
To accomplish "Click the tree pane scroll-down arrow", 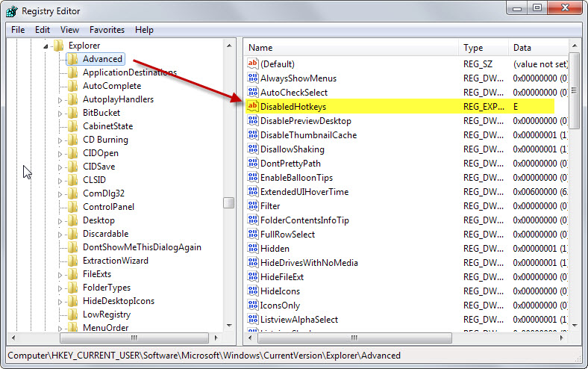I will click(x=229, y=326).
